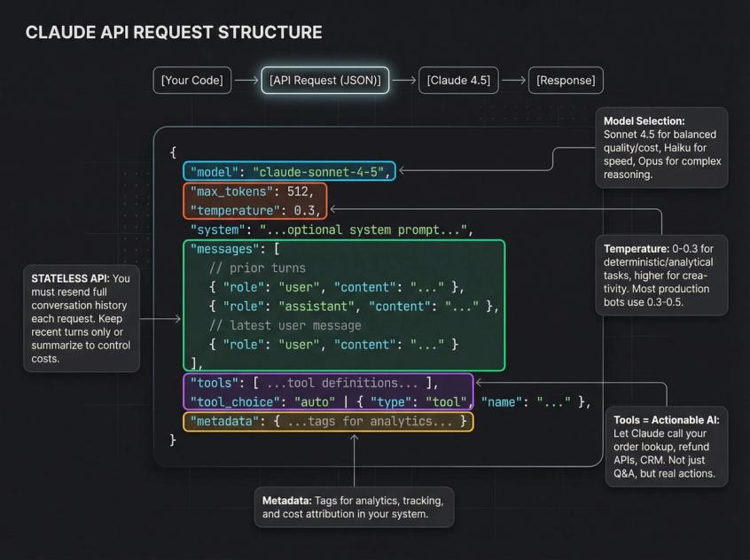Image resolution: width=750 pixels, height=560 pixels.
Task: Click the Model Selection note box
Action: (662, 148)
